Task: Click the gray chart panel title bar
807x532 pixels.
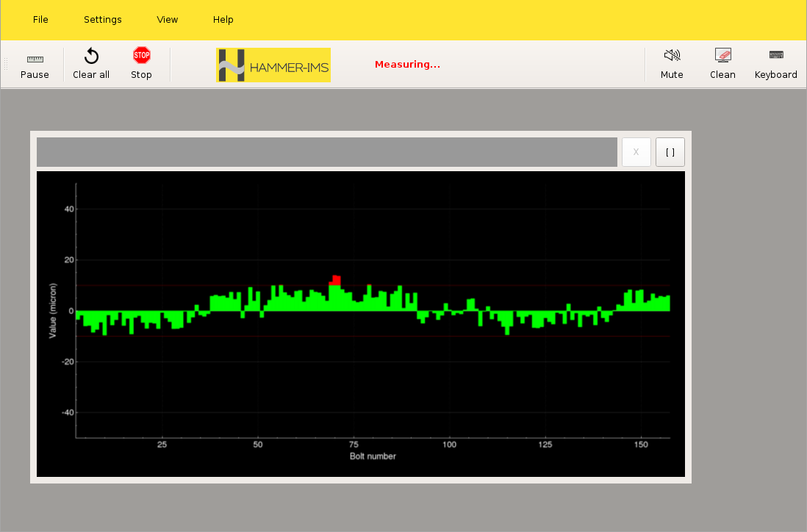Action: pos(327,152)
